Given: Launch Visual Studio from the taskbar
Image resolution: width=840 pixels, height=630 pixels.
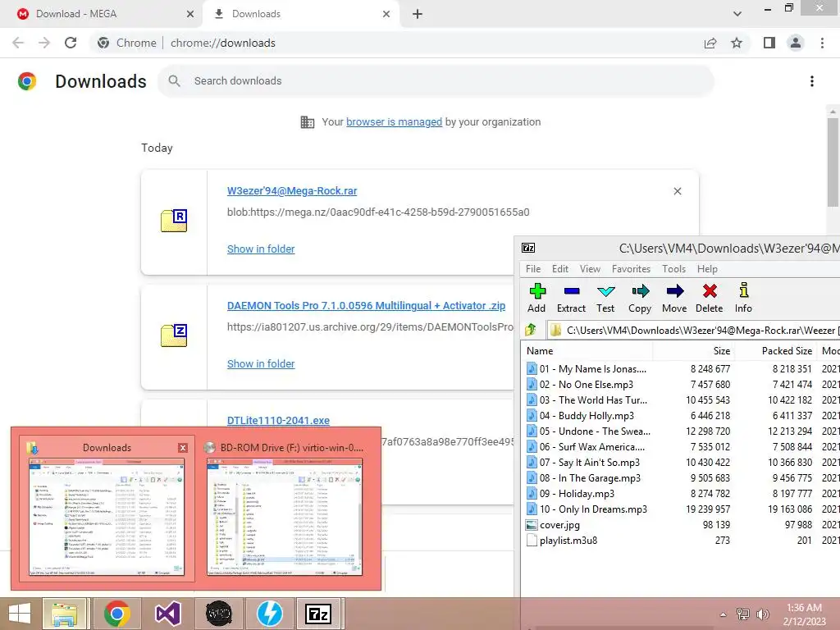Looking at the screenshot, I should coord(167,614).
